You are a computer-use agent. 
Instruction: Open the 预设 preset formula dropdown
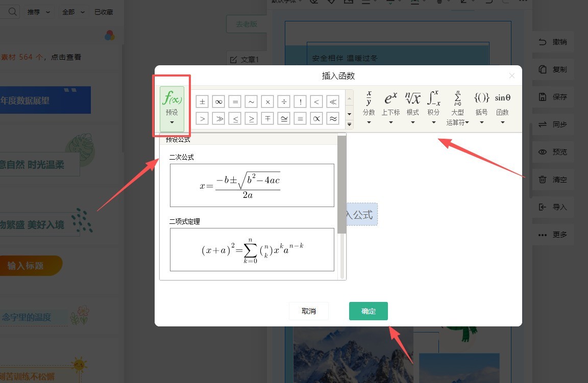tap(171, 109)
